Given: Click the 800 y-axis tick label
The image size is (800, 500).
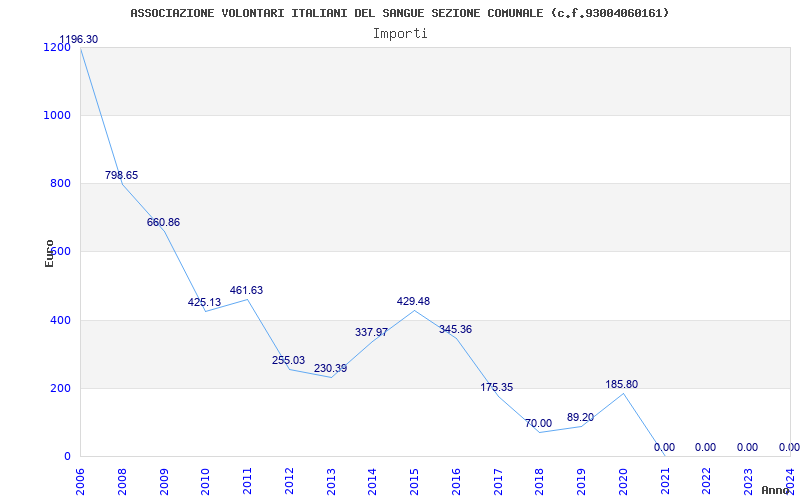Looking at the screenshot, I should pos(61,184).
